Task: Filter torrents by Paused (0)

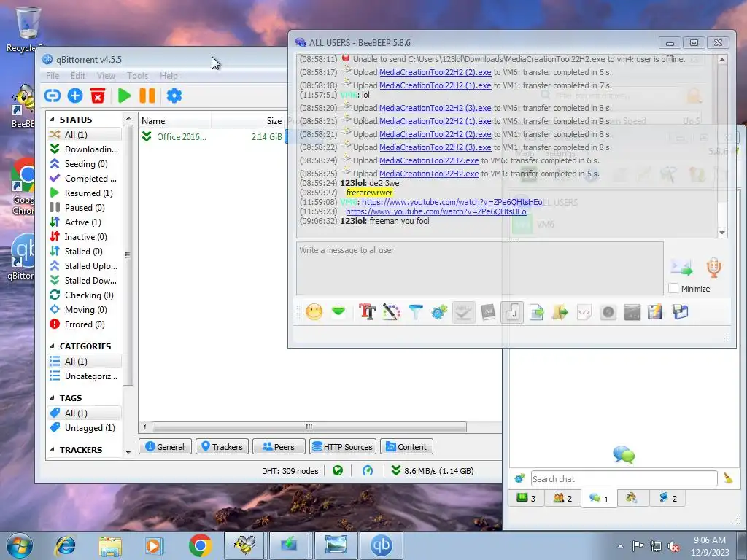Action: [85, 208]
